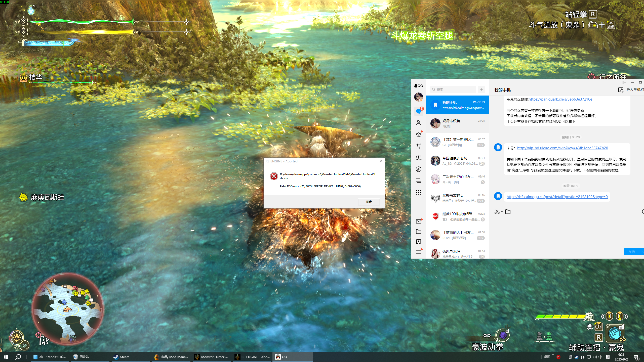The height and width of the screenshot is (362, 644).
Task: Toggle the 中 input language indicator
Action: pos(600,357)
